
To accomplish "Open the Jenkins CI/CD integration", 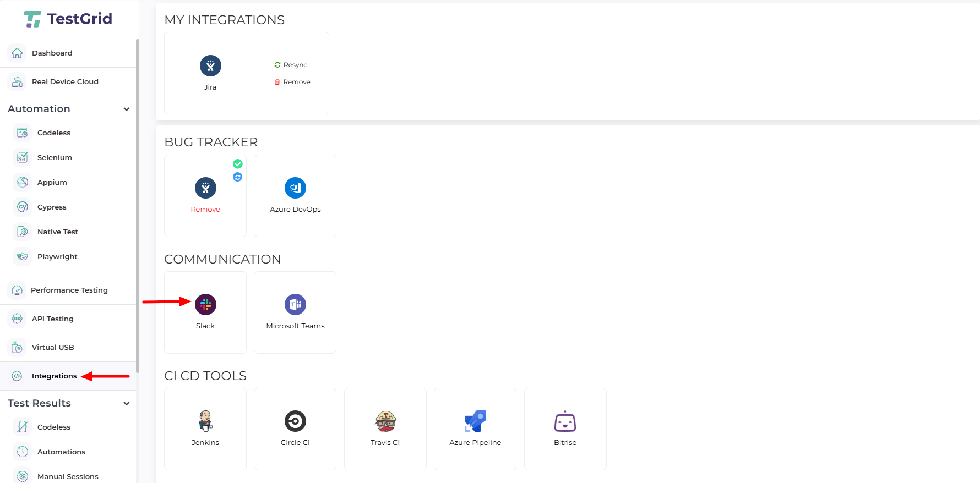I will coord(205,421).
